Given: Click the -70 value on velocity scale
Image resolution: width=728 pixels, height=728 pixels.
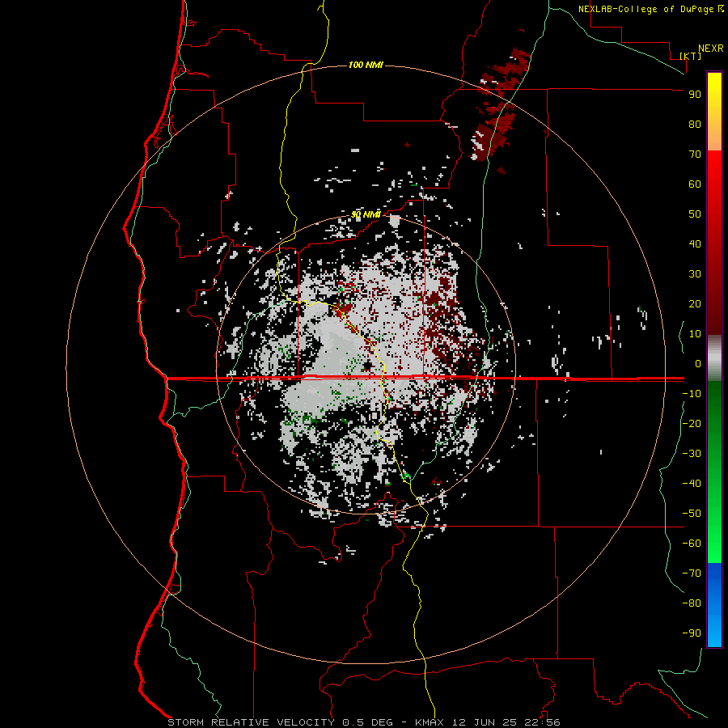Looking at the screenshot, I should pyautogui.click(x=692, y=574).
